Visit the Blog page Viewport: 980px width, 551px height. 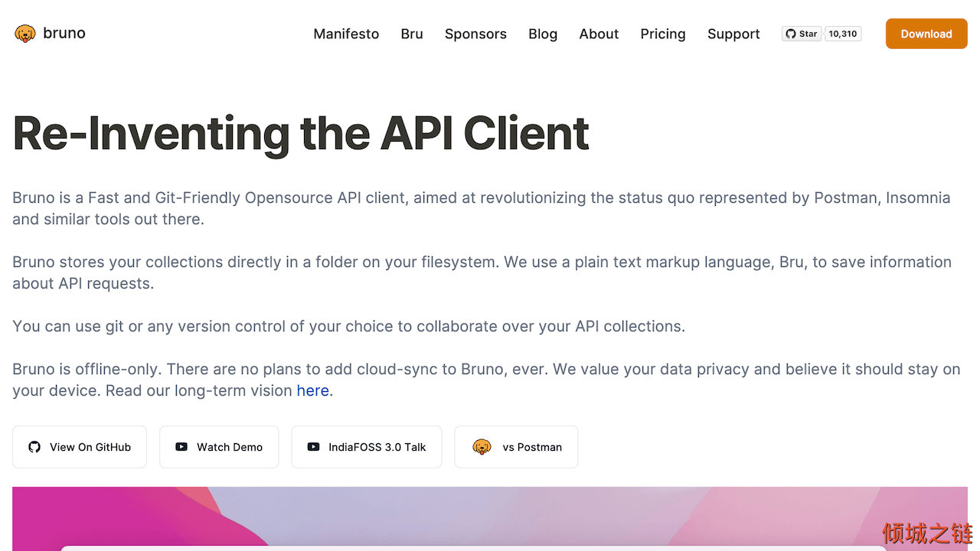pyautogui.click(x=543, y=34)
